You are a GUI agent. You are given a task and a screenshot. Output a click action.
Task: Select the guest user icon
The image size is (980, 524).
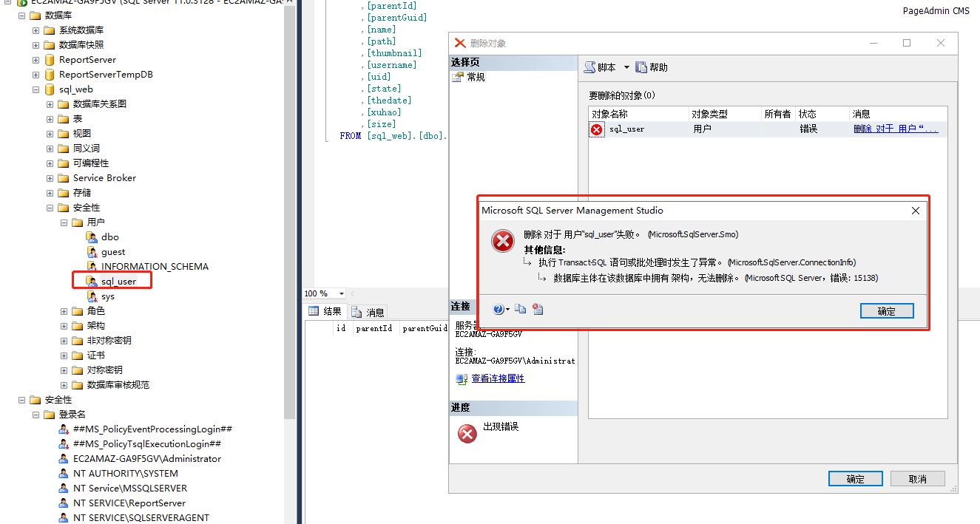(x=92, y=252)
